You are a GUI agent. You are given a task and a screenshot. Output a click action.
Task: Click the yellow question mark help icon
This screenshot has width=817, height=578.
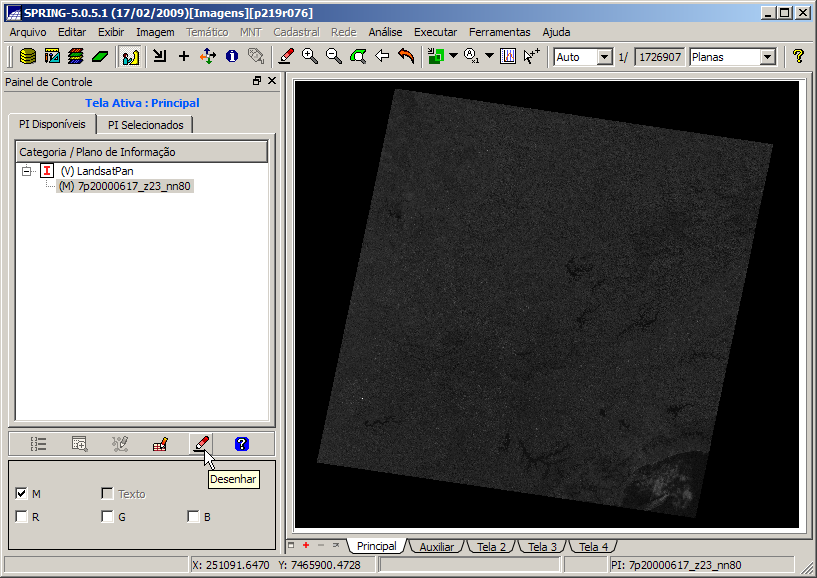(x=798, y=57)
